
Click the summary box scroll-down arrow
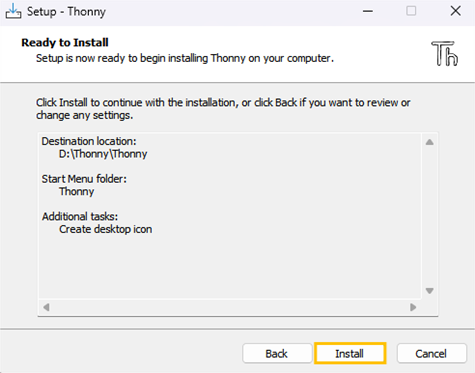430,291
